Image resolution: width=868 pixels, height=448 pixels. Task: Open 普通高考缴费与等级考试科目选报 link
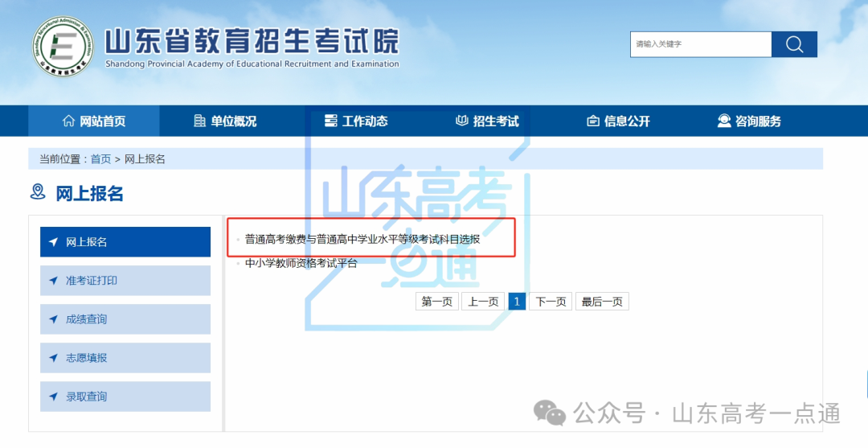click(362, 239)
